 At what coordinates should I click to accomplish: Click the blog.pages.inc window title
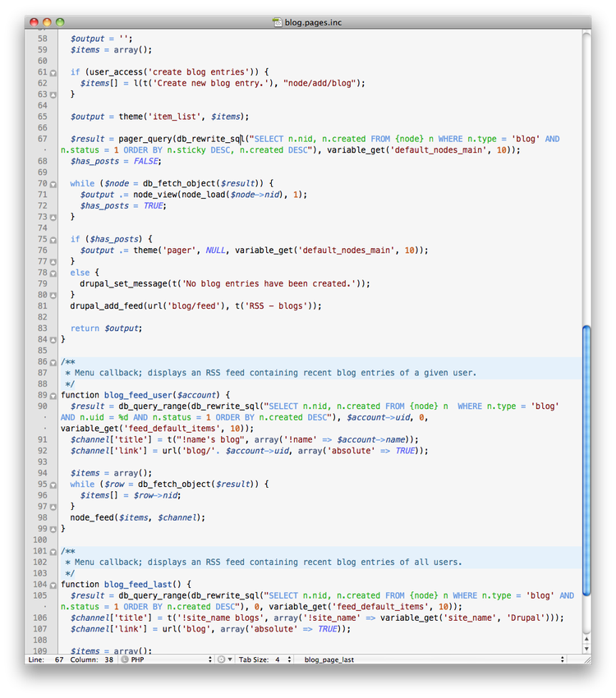314,22
